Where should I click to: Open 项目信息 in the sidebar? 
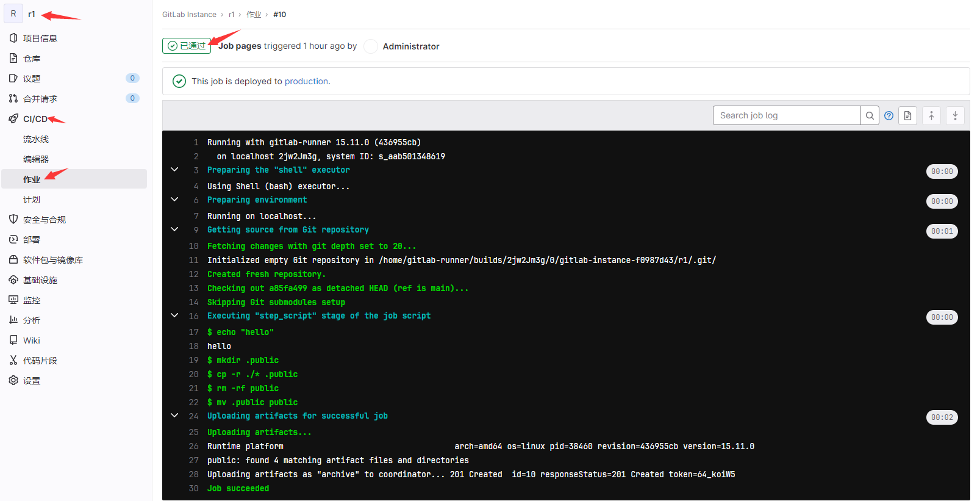click(40, 38)
